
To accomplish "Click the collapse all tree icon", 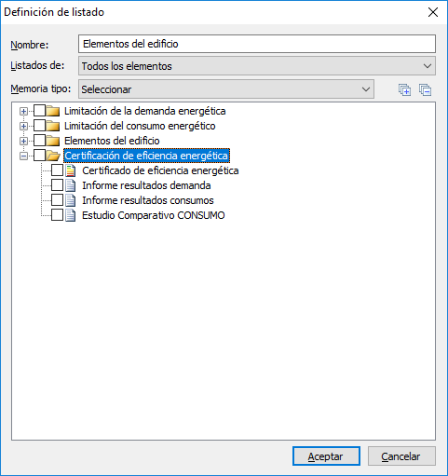I will click(425, 90).
